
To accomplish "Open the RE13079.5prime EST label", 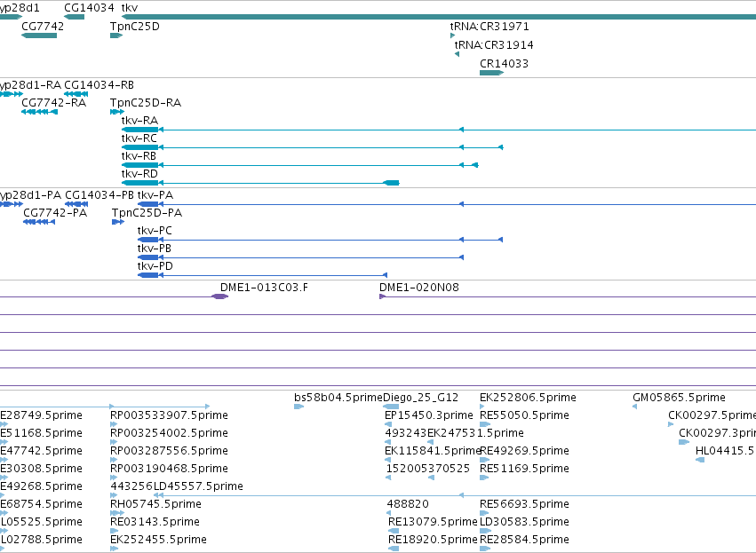I will point(433,522).
